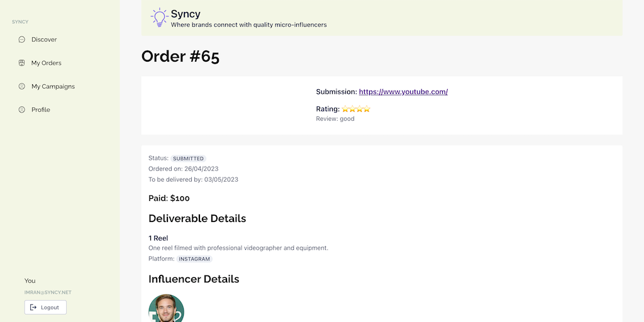
Task: Click the Order #65 heading
Action: (x=180, y=57)
